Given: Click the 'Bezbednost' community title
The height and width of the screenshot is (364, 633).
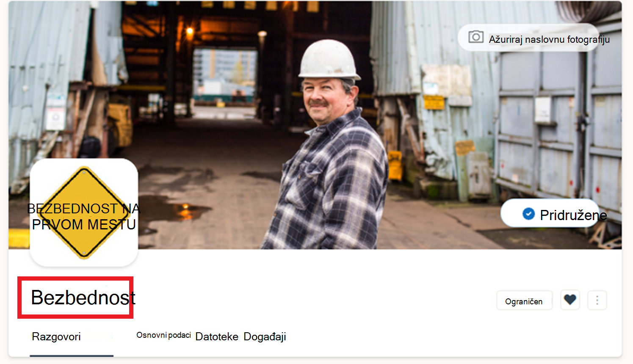Looking at the screenshot, I should tap(83, 298).
